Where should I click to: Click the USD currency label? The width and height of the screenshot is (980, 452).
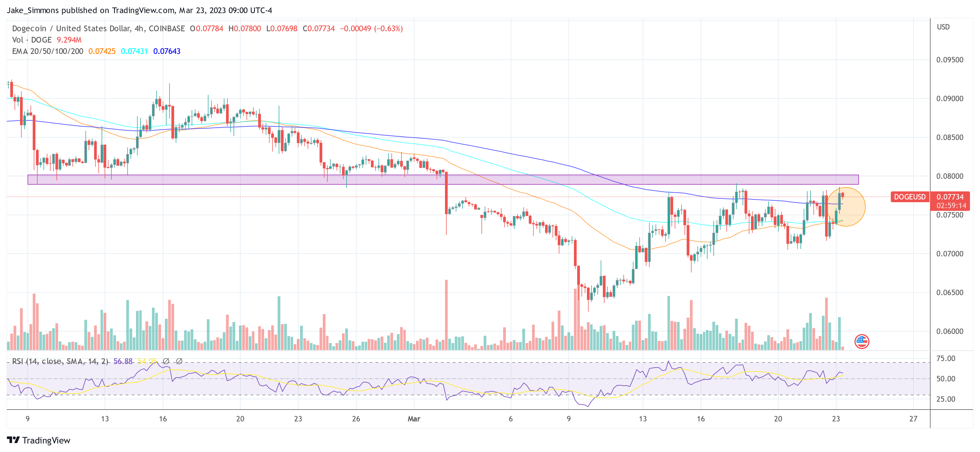[943, 27]
